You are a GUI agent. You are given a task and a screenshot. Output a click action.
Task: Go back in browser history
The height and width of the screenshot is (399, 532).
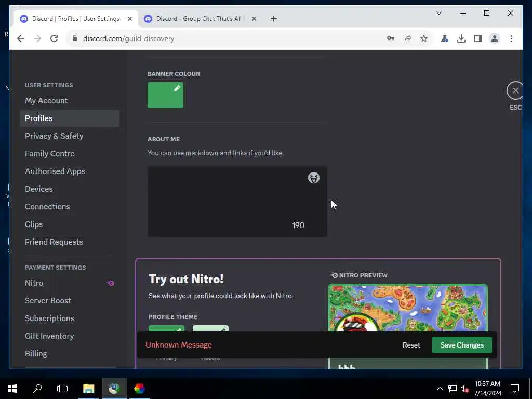point(21,38)
